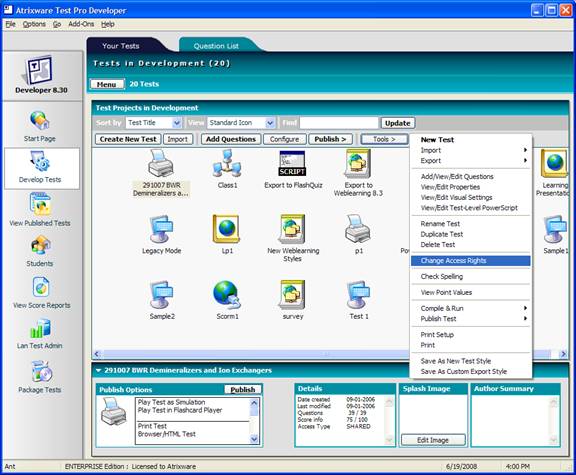This screenshot has height=475, width=576.
Task: Select Play Test as Simulation option
Action: pyautogui.click(x=172, y=402)
